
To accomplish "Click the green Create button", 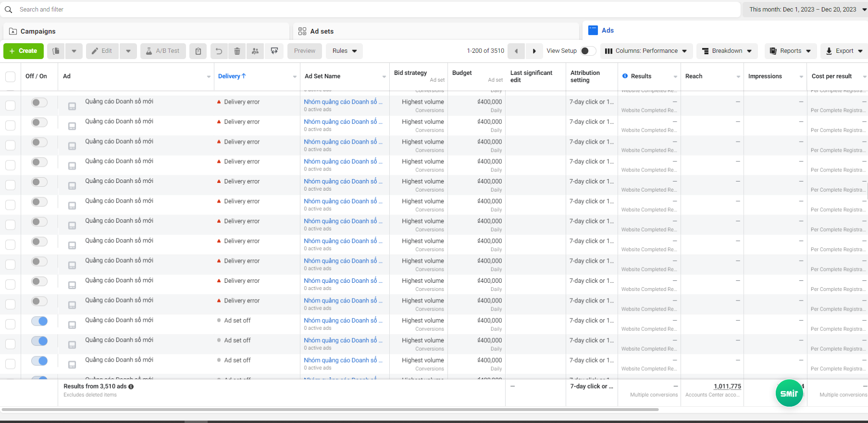I will click(x=24, y=51).
